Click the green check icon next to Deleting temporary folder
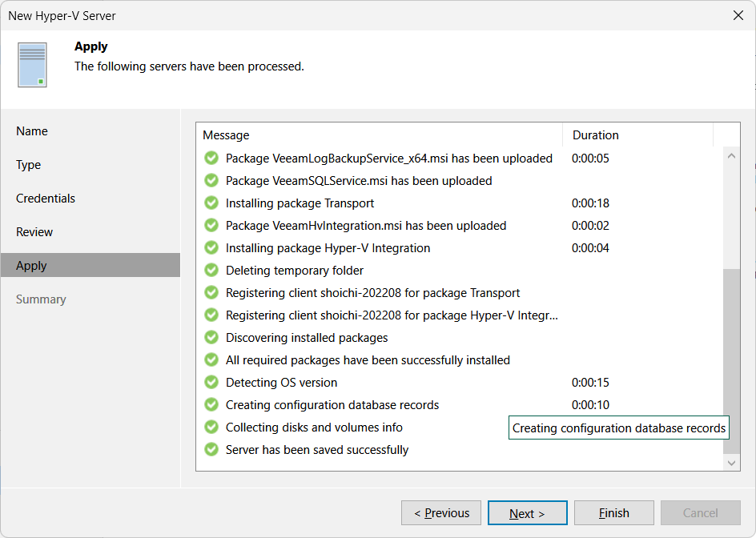756x538 pixels. [x=211, y=270]
